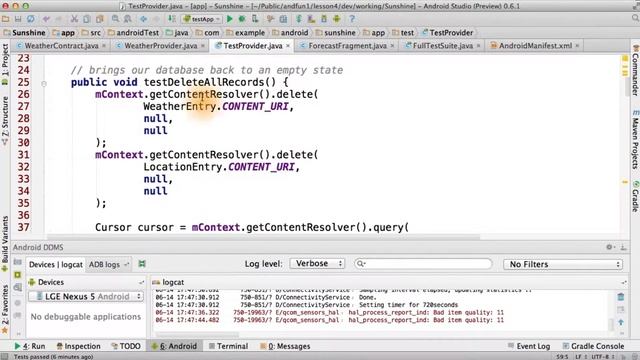This screenshot has height=360, width=640.
Task: Click the Save All toolbar icon
Action: (18, 19)
